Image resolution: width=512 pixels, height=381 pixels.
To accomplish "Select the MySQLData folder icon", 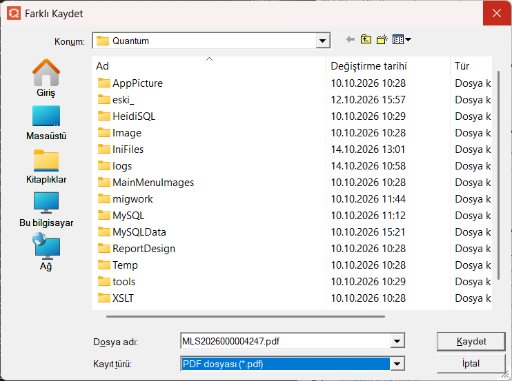I will 104,232.
